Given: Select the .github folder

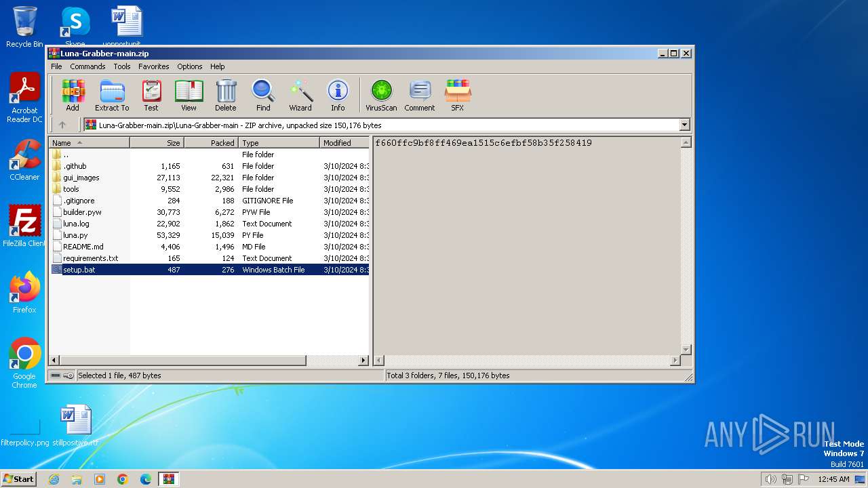Looking at the screenshot, I should [209, 166].
